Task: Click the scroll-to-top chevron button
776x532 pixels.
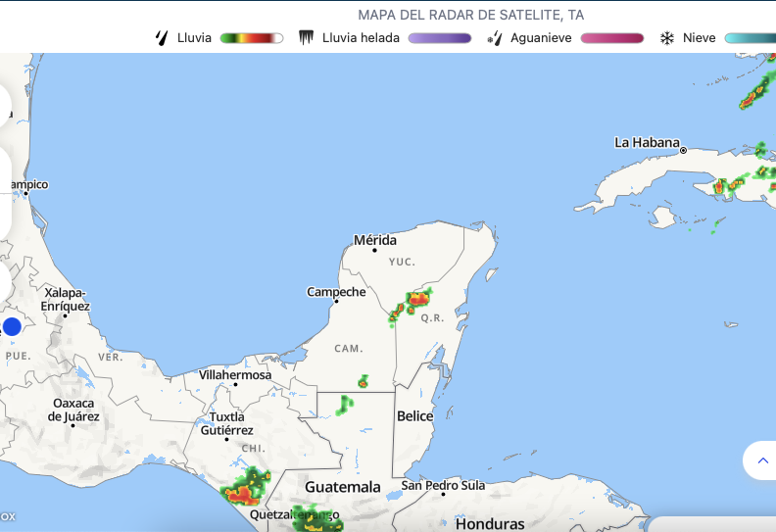Action: click(x=762, y=460)
